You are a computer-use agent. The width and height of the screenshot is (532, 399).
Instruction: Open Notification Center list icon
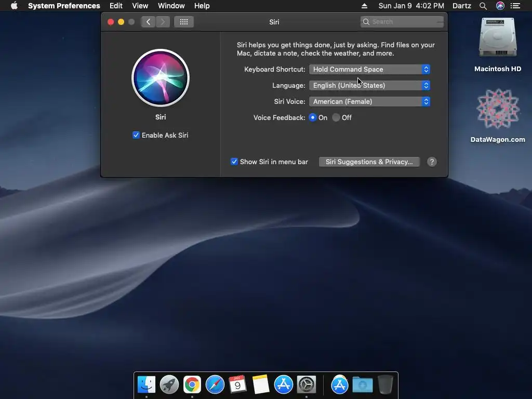pos(515,6)
